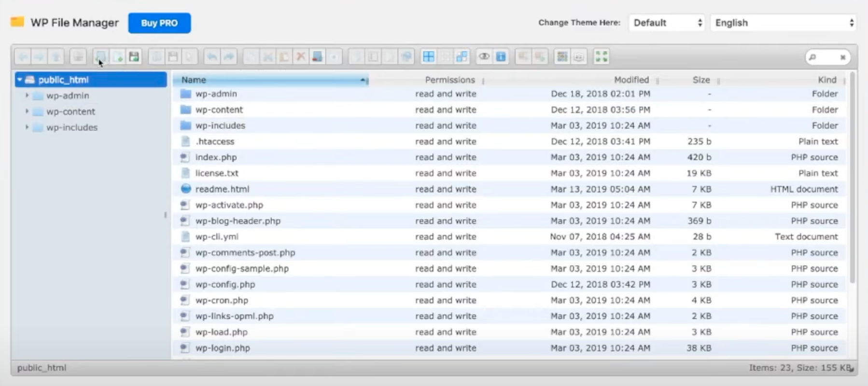868x386 pixels.
Task: Switch file view with the icons view button
Action: click(562, 57)
